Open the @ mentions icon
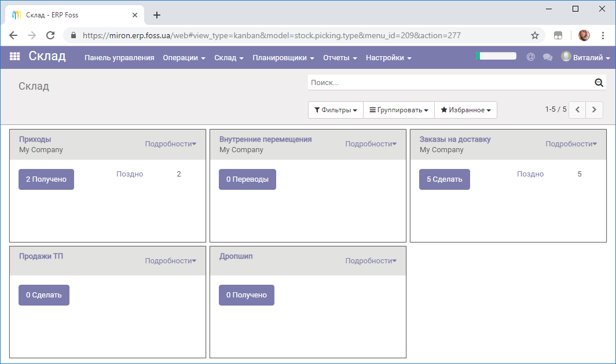616x364 pixels. [x=530, y=57]
